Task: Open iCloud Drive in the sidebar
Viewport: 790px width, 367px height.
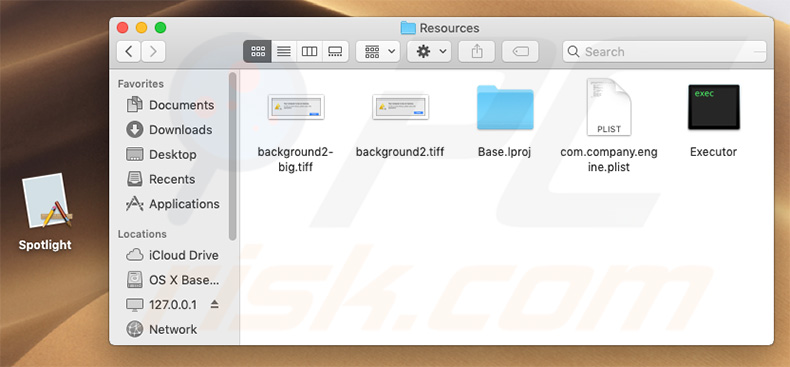Action: 172,255
